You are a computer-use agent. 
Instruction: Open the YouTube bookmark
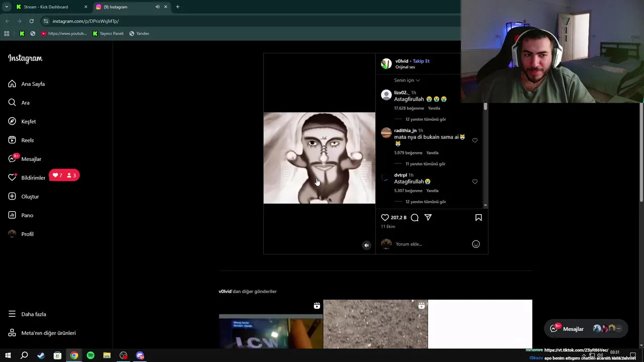pyautogui.click(x=64, y=34)
